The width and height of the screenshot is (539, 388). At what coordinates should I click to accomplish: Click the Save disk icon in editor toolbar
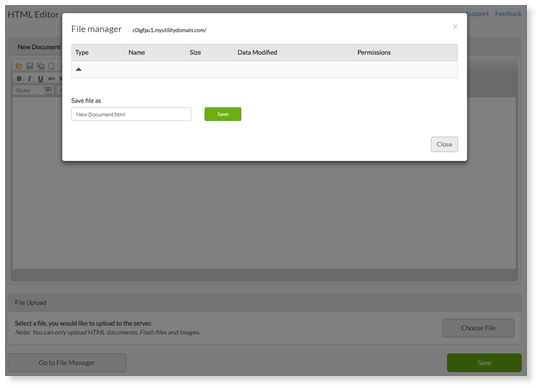(x=30, y=66)
